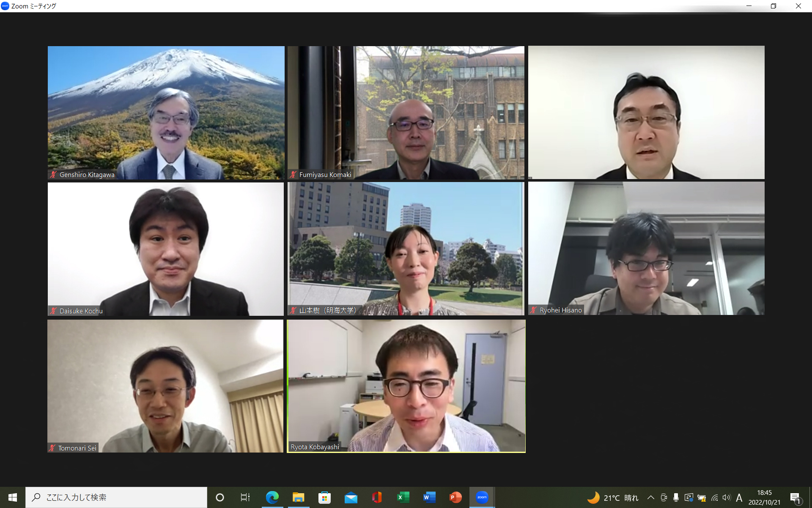
Task: Click muted mic icon beside Tomonari Sei
Action: coord(52,448)
